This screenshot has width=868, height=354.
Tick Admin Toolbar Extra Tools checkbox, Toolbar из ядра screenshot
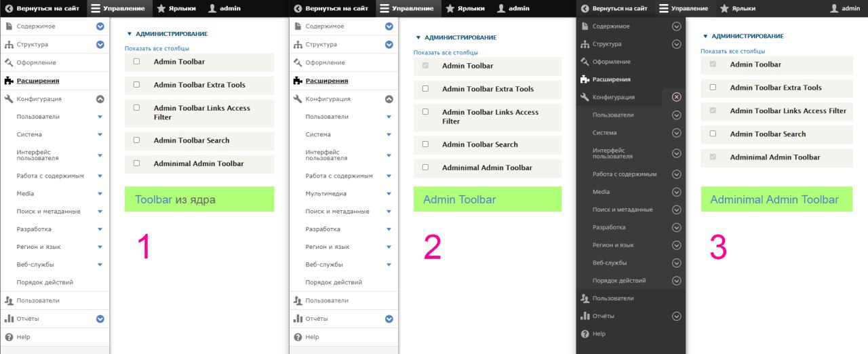pyautogui.click(x=137, y=84)
